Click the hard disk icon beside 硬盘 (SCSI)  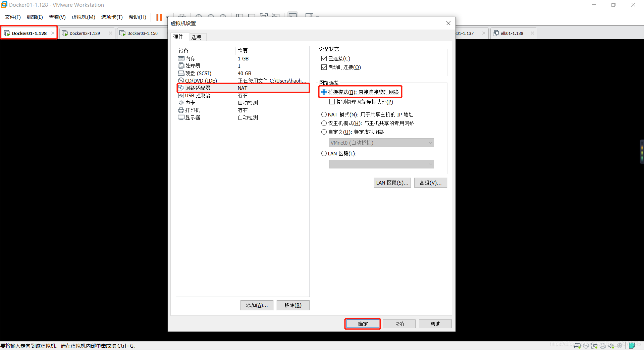181,73
